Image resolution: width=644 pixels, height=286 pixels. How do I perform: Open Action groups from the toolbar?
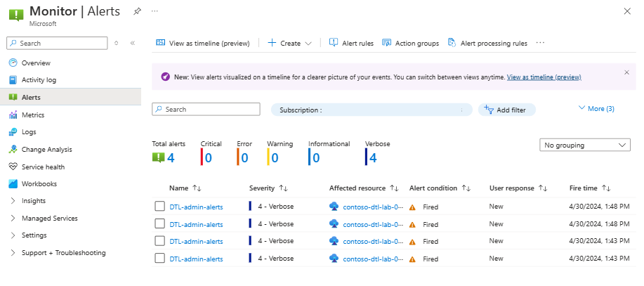tap(410, 43)
